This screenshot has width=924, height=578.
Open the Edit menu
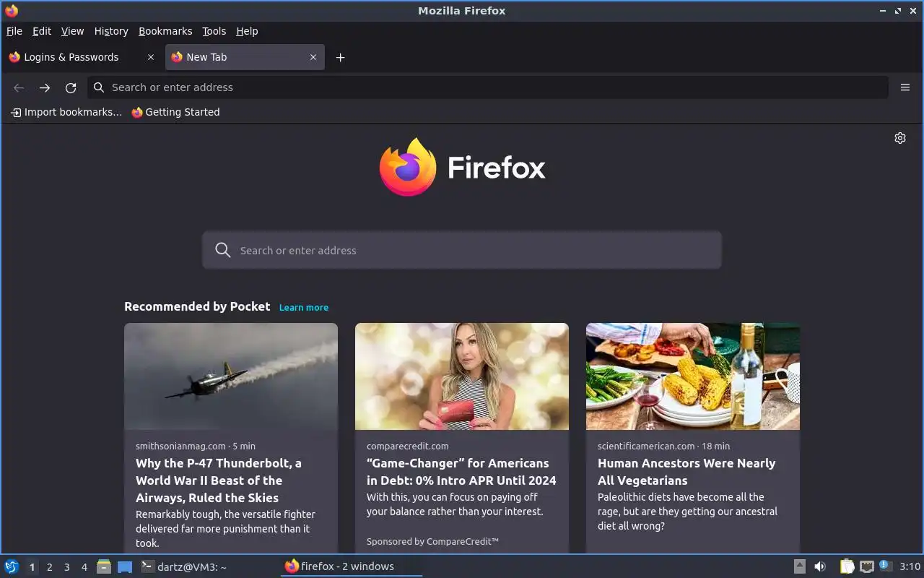click(x=42, y=31)
